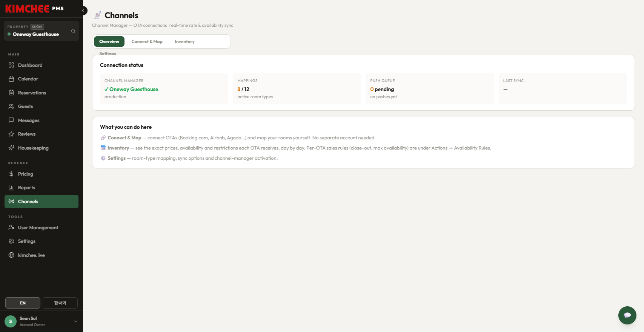Image resolution: width=644 pixels, height=332 pixels.
Task: Expand the Sean Sul account menu chevron
Action: (x=76, y=321)
